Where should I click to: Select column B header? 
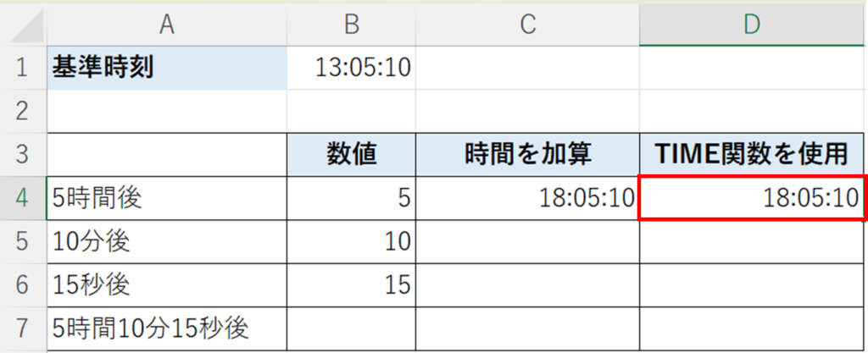[x=351, y=25]
